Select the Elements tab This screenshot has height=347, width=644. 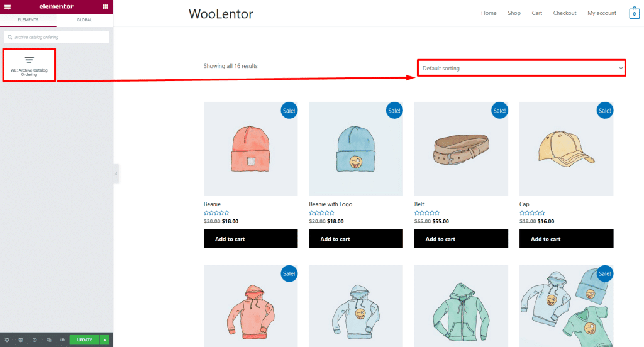click(28, 20)
